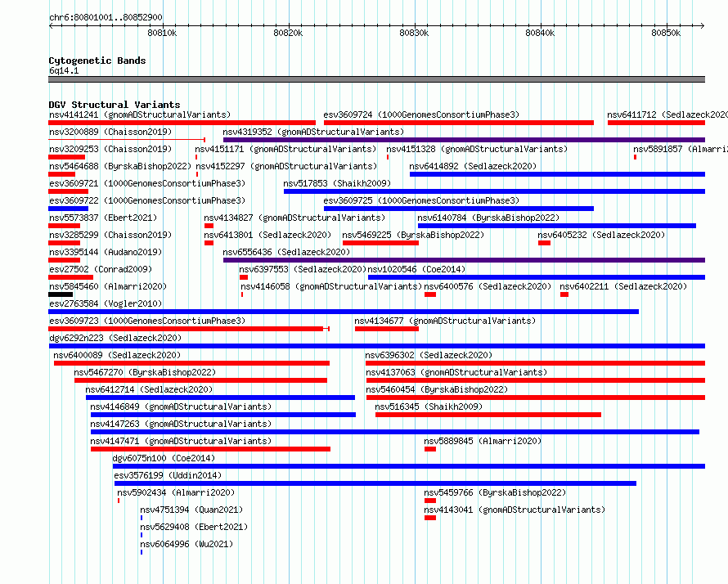Click the DGV Structural Variants track title
The width and height of the screenshot is (728, 584).
[115, 105]
